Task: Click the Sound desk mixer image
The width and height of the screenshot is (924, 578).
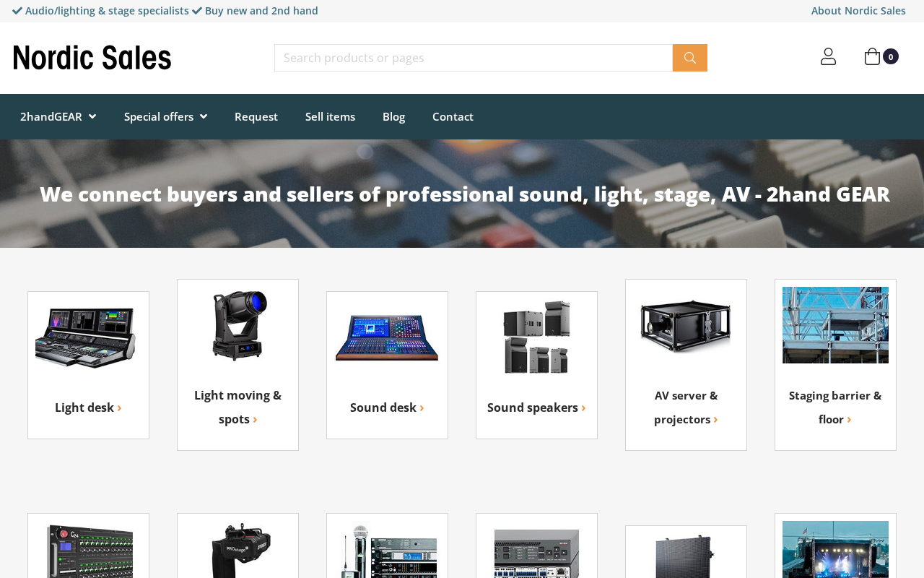Action: [387, 337]
